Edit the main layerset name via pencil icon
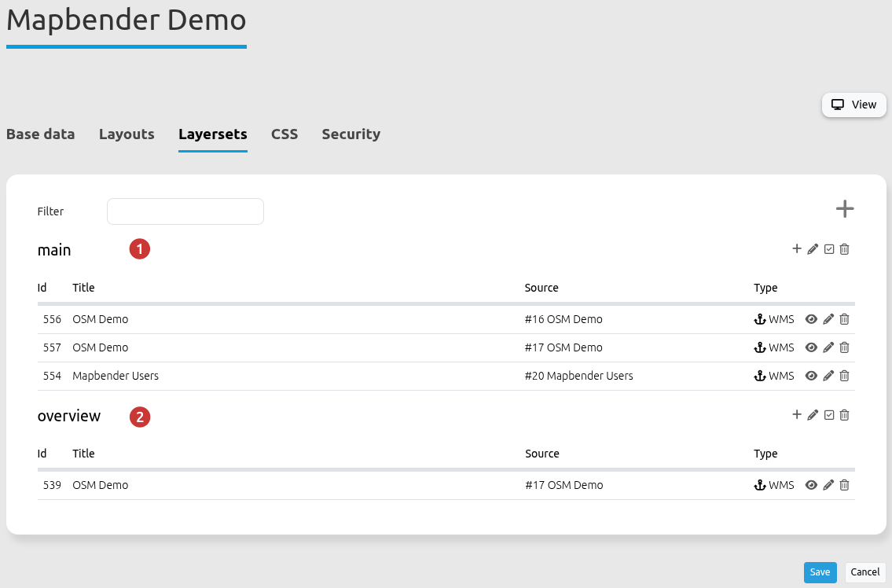Image resolution: width=892 pixels, height=588 pixels. (x=813, y=249)
